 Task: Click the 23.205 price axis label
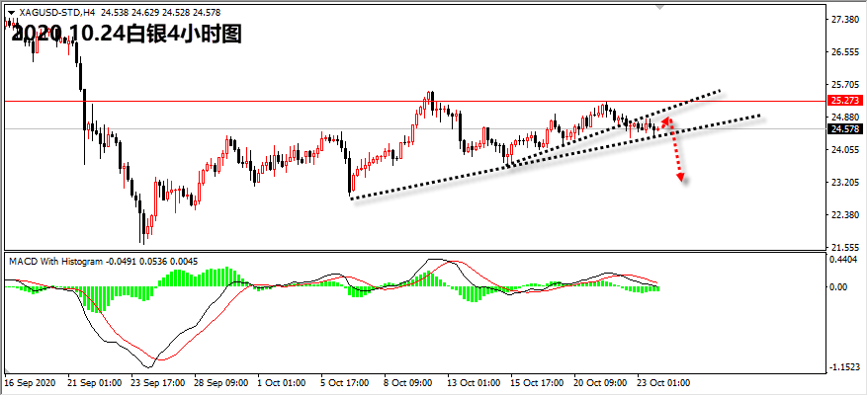(845, 182)
